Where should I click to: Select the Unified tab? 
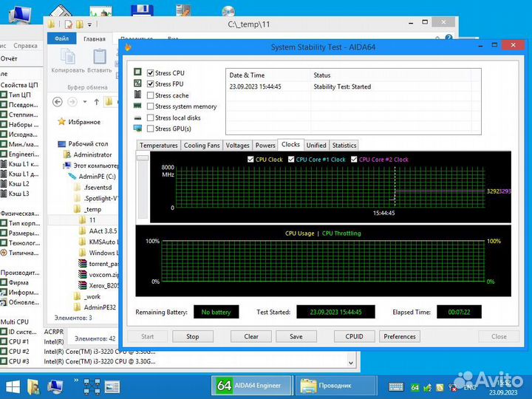click(316, 146)
